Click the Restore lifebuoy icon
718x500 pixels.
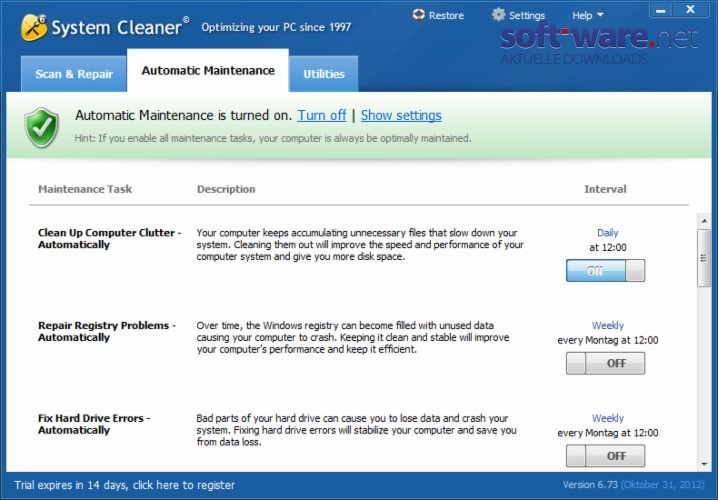pos(419,15)
